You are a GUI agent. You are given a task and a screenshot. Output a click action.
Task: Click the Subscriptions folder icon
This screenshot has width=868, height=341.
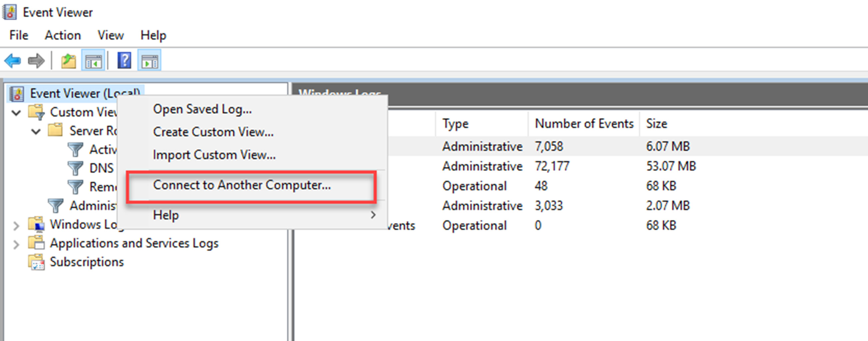(36, 262)
